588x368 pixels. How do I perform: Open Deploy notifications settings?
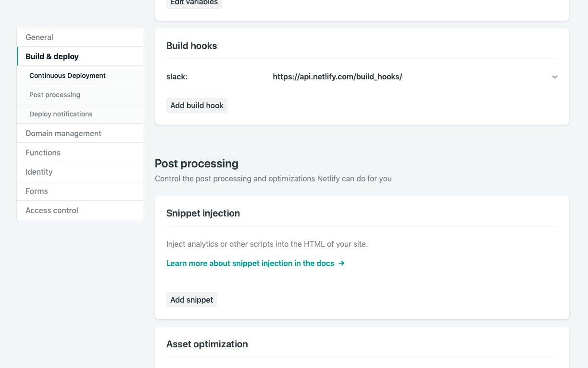[61, 114]
